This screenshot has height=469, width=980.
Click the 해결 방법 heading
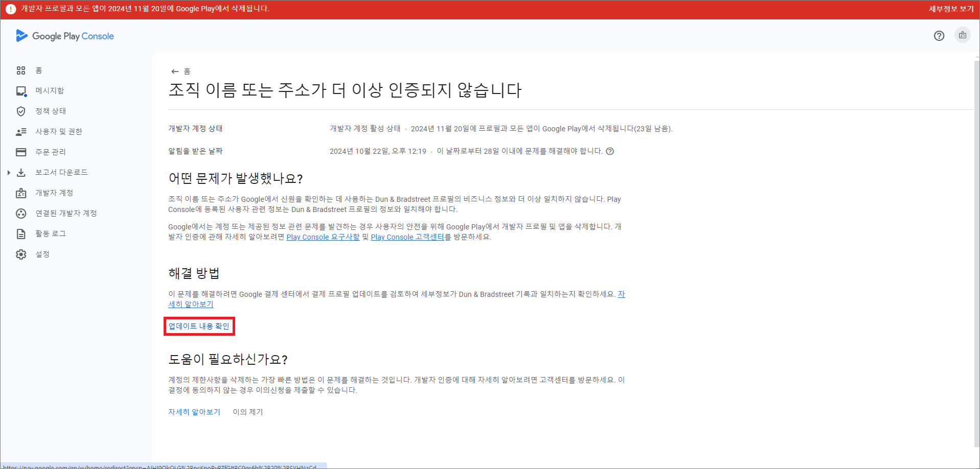(x=194, y=273)
